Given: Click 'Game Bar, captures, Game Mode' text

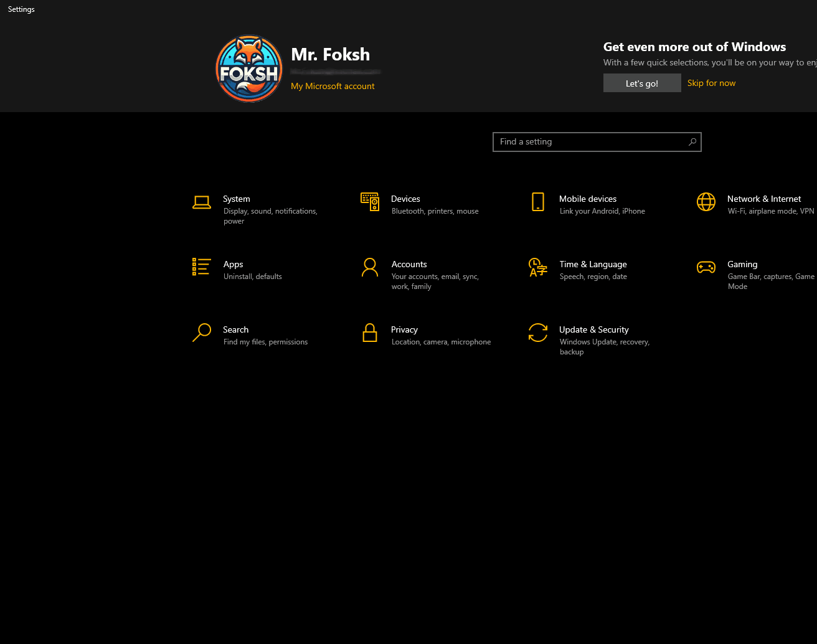Looking at the screenshot, I should pyautogui.click(x=771, y=282).
